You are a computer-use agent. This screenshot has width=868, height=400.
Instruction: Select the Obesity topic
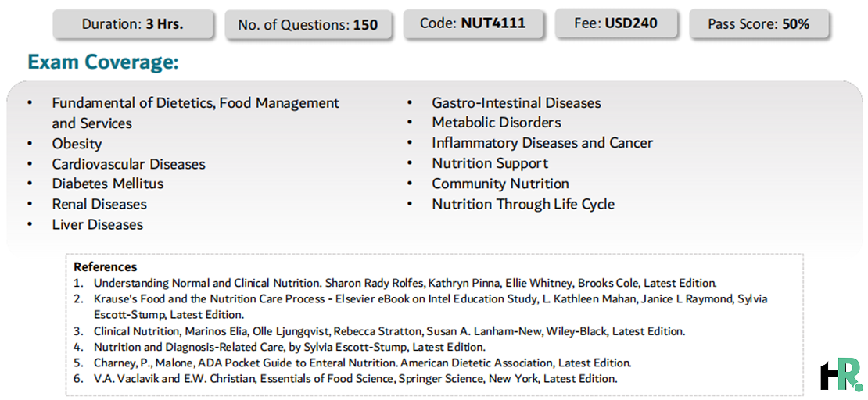(77, 144)
